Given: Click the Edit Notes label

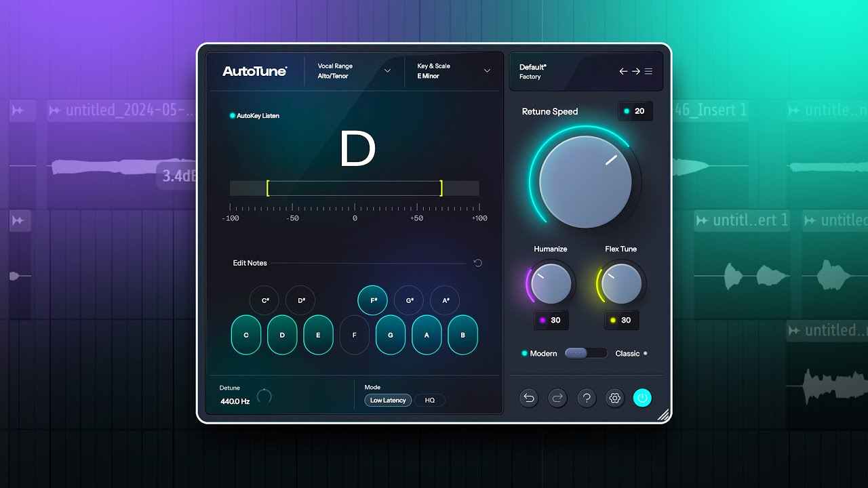Looking at the screenshot, I should (x=250, y=263).
